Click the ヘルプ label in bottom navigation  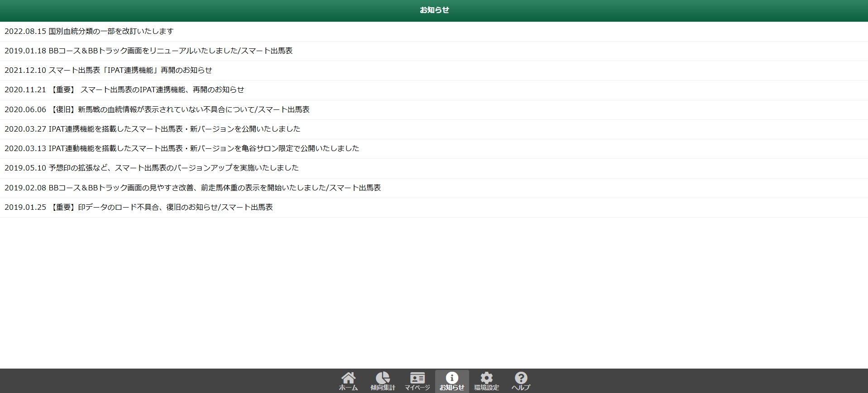click(521, 388)
